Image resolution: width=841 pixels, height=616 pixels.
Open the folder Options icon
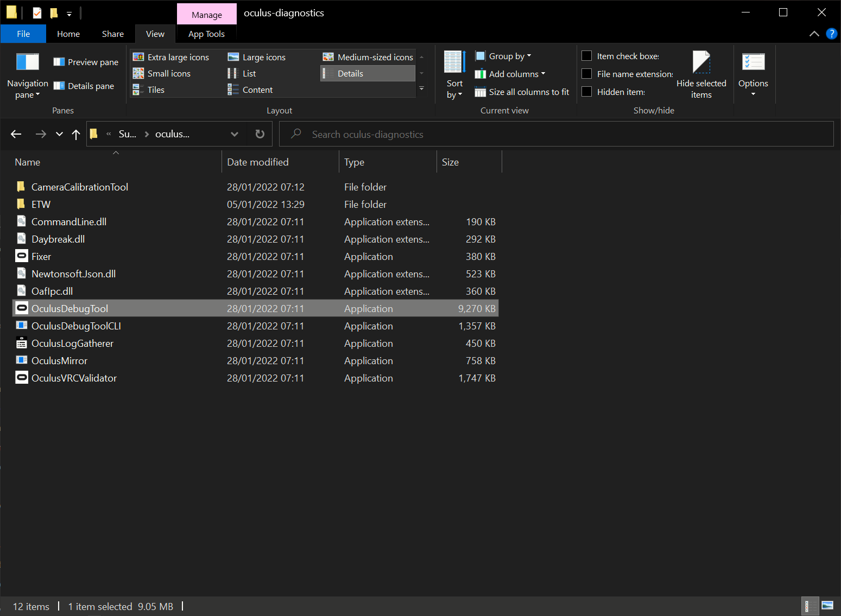tap(753, 62)
